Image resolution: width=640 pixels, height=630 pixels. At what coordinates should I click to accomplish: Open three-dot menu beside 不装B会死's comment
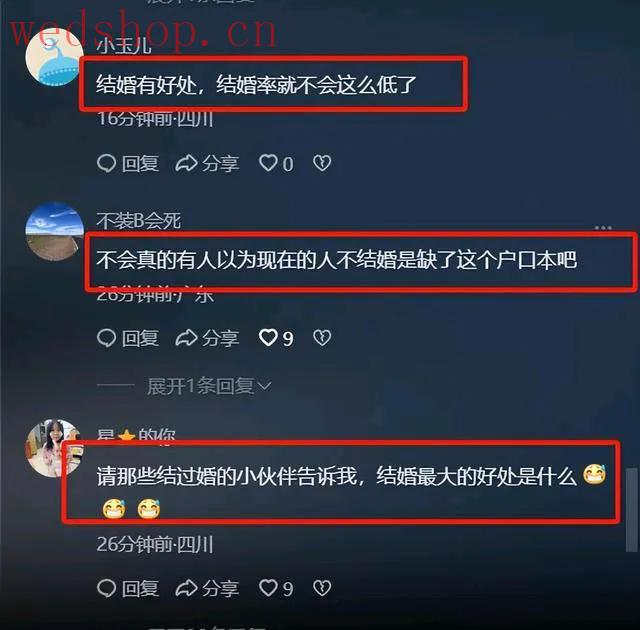pyautogui.click(x=603, y=228)
